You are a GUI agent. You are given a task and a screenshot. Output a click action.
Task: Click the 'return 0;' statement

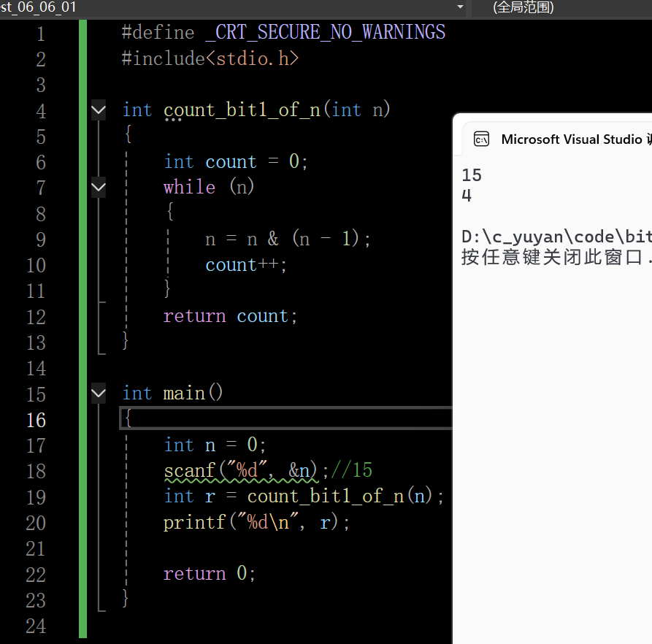[x=209, y=574]
